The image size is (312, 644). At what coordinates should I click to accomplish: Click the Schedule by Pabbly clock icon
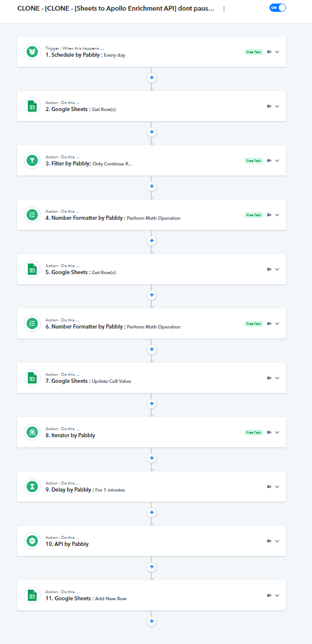coord(32,52)
